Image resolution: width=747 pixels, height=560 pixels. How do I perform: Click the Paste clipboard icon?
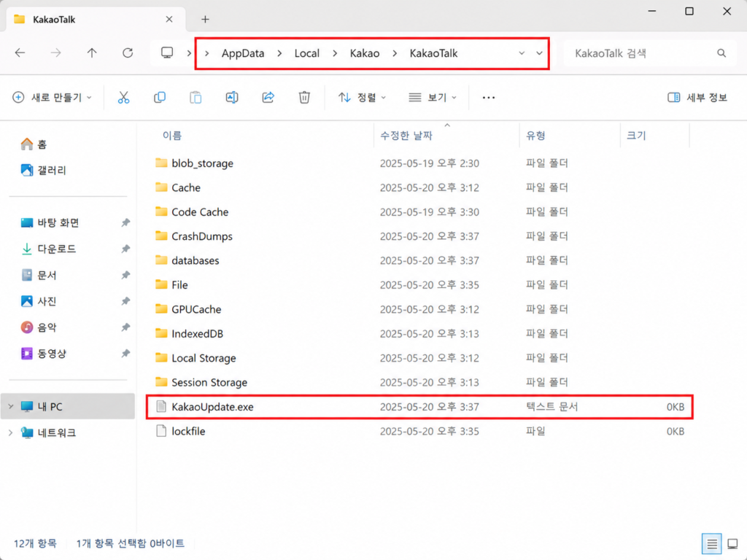click(x=196, y=98)
